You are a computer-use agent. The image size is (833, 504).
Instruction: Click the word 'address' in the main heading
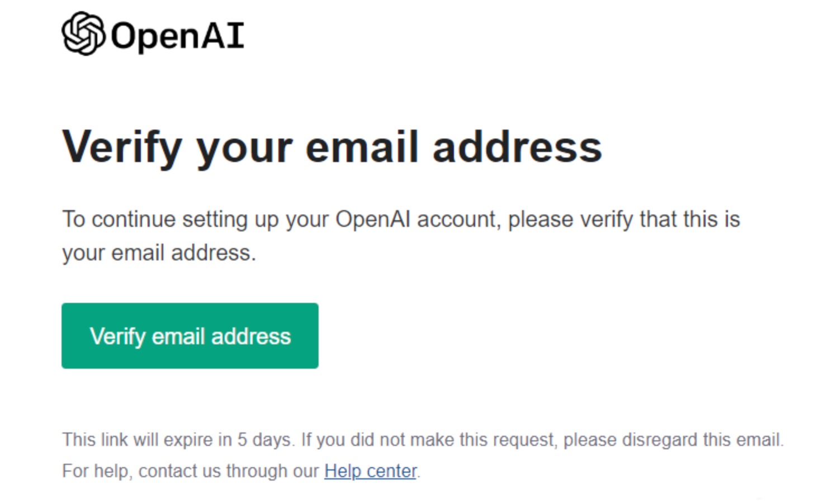tap(517, 147)
